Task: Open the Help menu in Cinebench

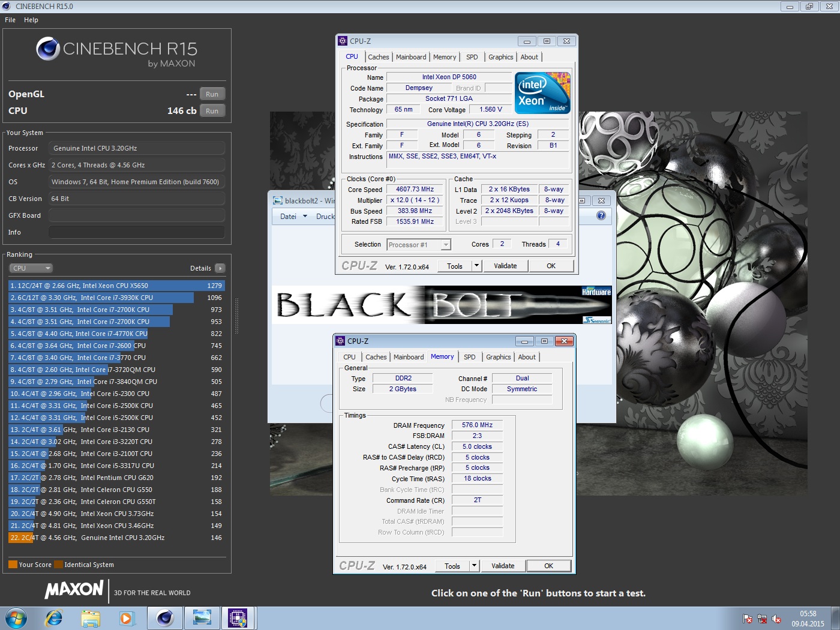Action: 31,20
